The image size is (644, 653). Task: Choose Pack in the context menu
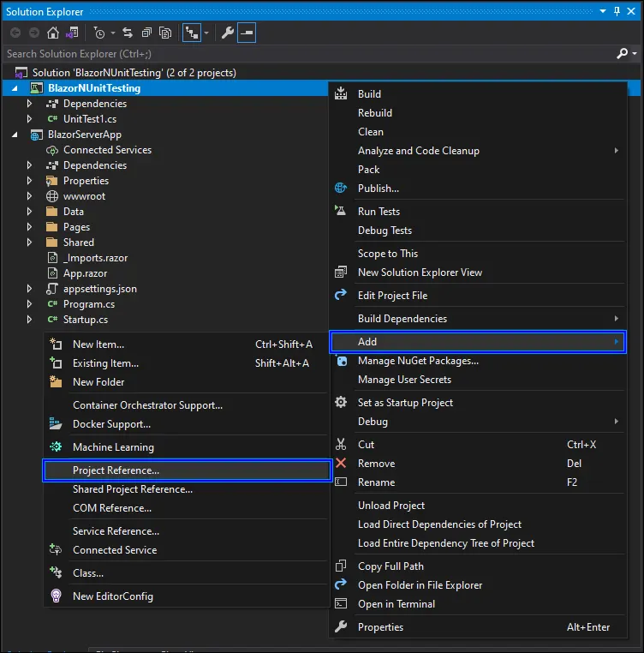478,170
